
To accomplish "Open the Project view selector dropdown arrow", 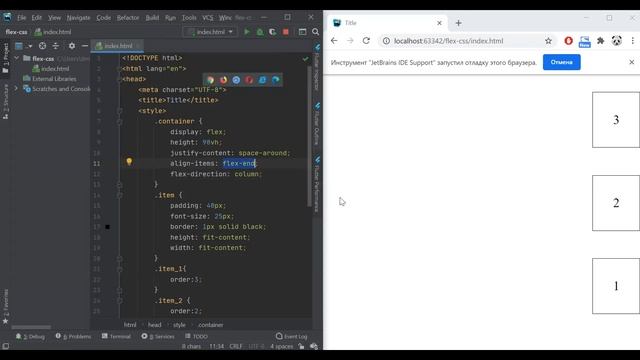I will (30, 46).
